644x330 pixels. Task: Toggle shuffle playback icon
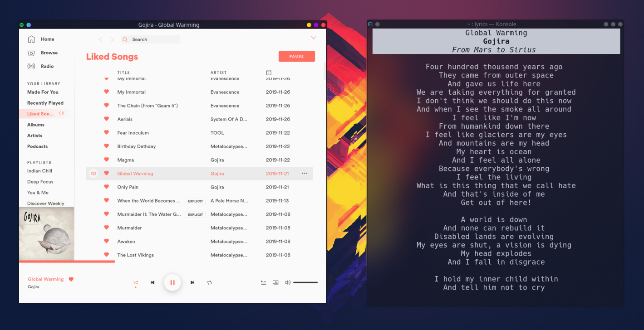[x=135, y=282]
